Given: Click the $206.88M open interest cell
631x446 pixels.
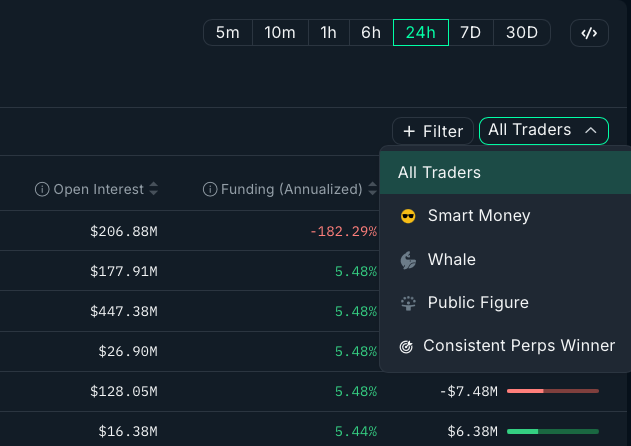Looking at the screenshot, I should (x=124, y=231).
